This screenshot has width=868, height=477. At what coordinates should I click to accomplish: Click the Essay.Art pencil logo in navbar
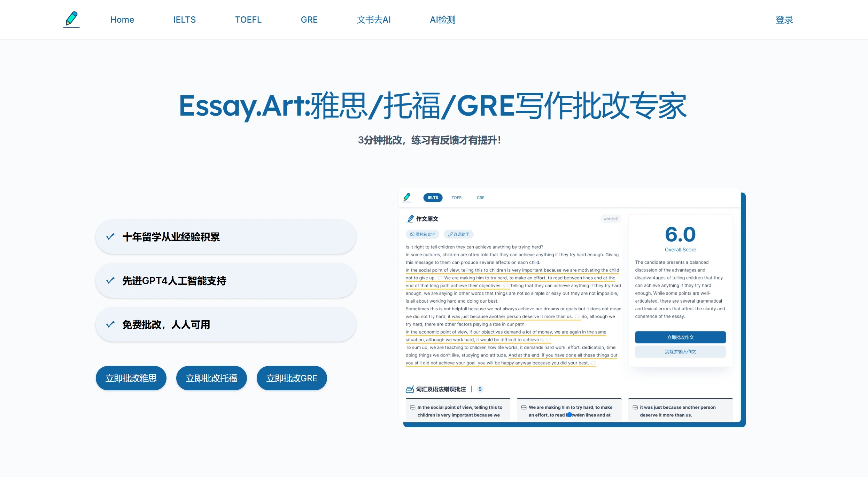pos(71,19)
